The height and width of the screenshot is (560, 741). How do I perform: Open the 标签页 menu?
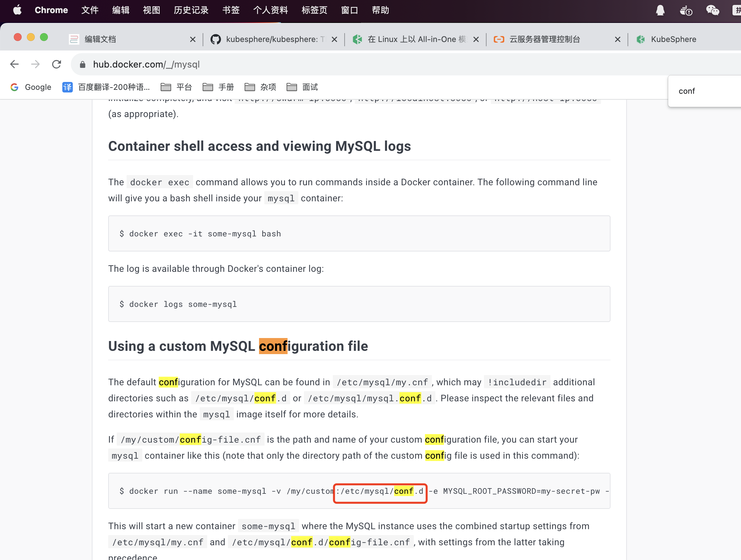pos(314,10)
